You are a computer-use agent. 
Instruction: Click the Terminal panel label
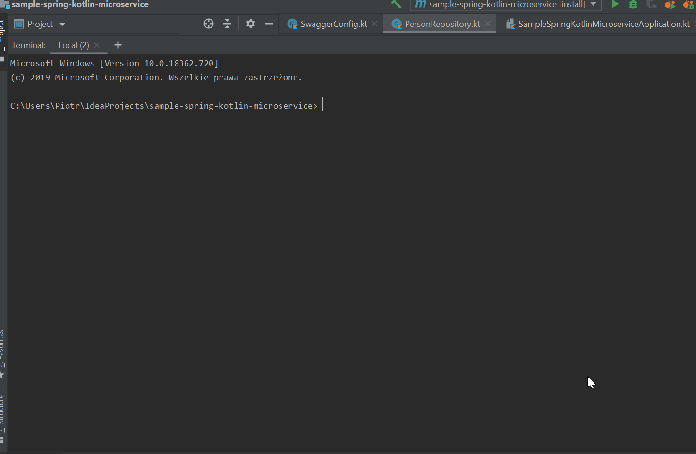(x=29, y=45)
